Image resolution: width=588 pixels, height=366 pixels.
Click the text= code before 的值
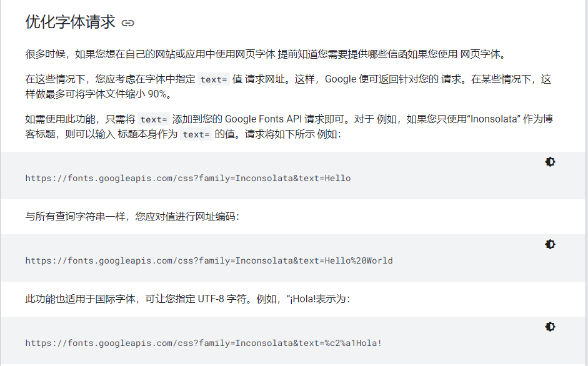[196, 134]
